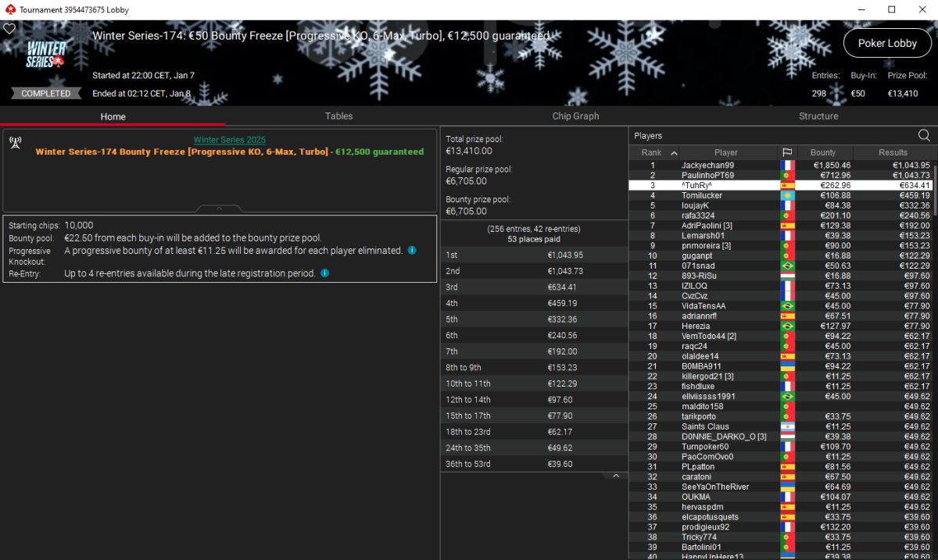The width and height of the screenshot is (938, 560).
Task: Collapse the tournament banner panel chevron
Action: pos(219,209)
